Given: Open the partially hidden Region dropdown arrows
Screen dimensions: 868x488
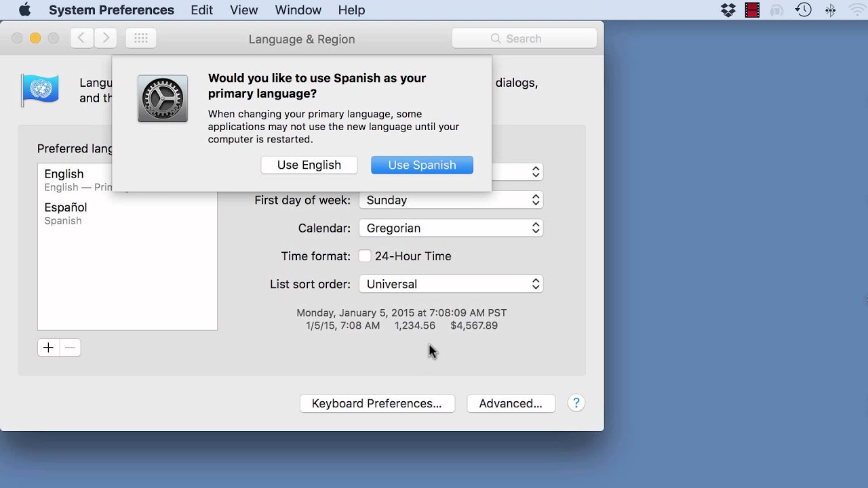Looking at the screenshot, I should (536, 172).
